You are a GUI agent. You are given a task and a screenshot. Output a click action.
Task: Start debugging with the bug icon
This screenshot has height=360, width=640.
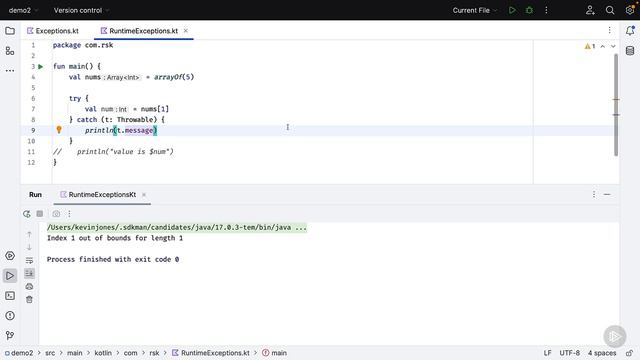click(x=529, y=10)
